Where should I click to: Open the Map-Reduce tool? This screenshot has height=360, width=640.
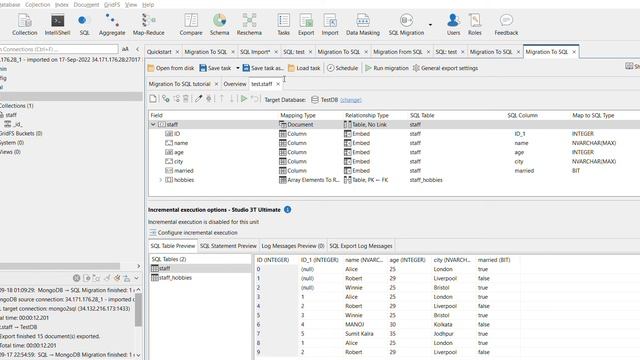click(149, 24)
